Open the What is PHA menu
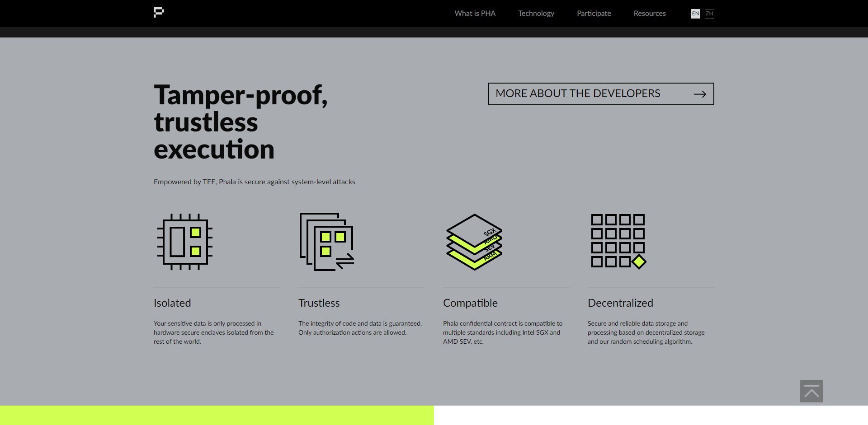 (x=475, y=14)
